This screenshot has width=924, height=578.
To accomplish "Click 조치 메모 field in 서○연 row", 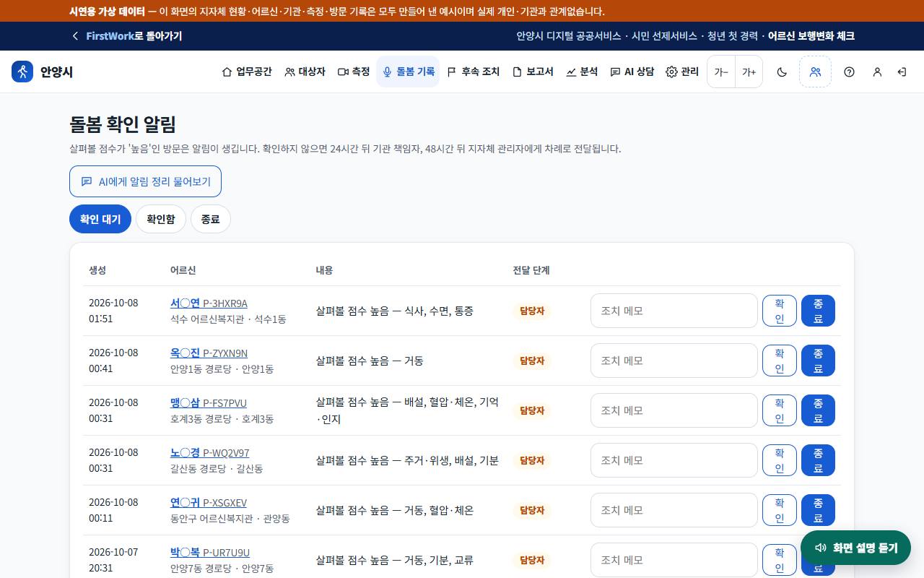I will pyautogui.click(x=674, y=311).
